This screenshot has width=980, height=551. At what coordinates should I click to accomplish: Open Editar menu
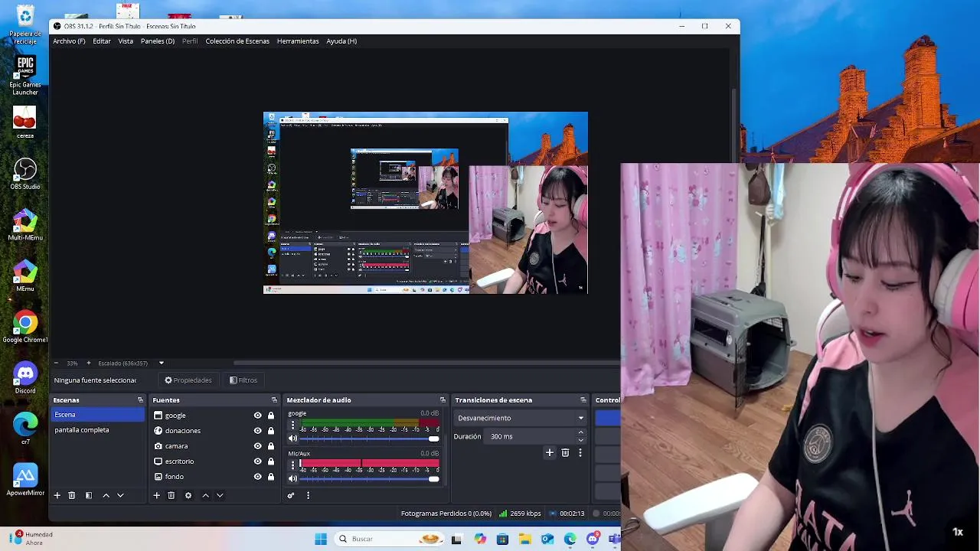[102, 41]
